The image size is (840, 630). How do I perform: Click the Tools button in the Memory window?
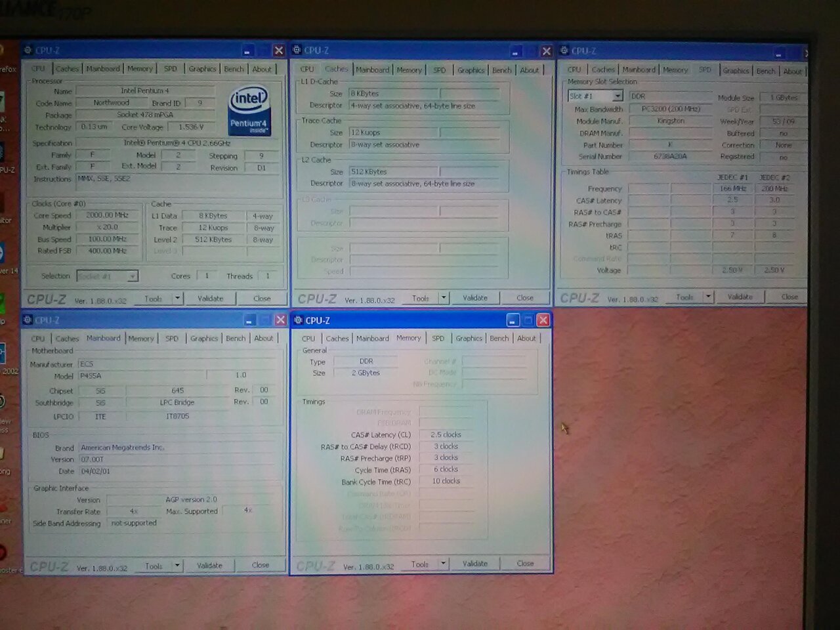[x=420, y=564]
